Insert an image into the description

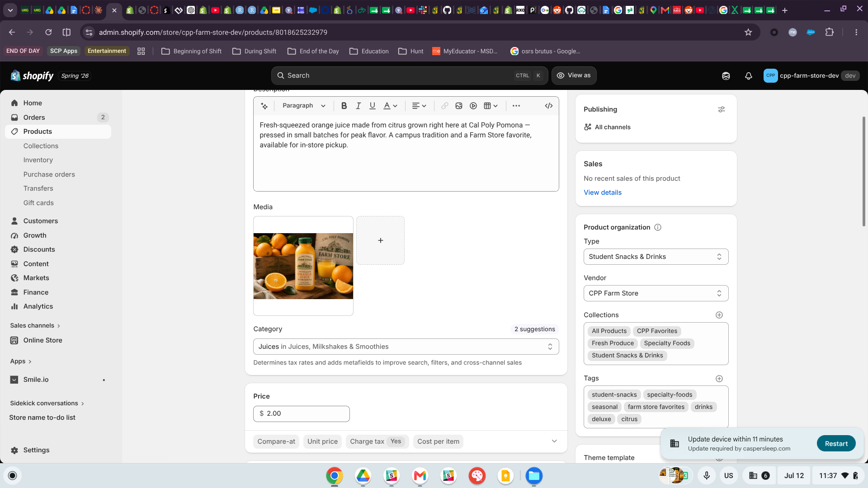pyautogui.click(x=459, y=106)
